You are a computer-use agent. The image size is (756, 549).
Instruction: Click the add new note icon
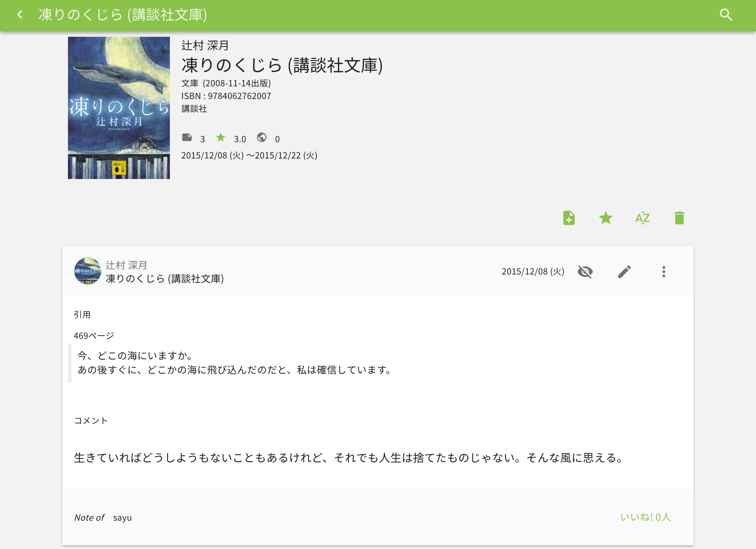569,218
